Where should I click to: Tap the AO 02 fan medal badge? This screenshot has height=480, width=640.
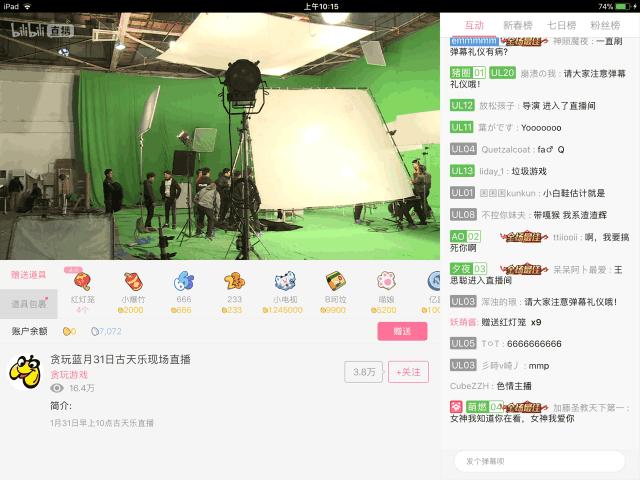point(465,237)
